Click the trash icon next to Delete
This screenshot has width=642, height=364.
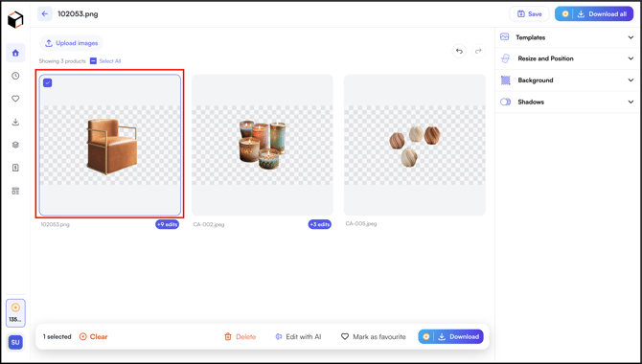pos(228,336)
